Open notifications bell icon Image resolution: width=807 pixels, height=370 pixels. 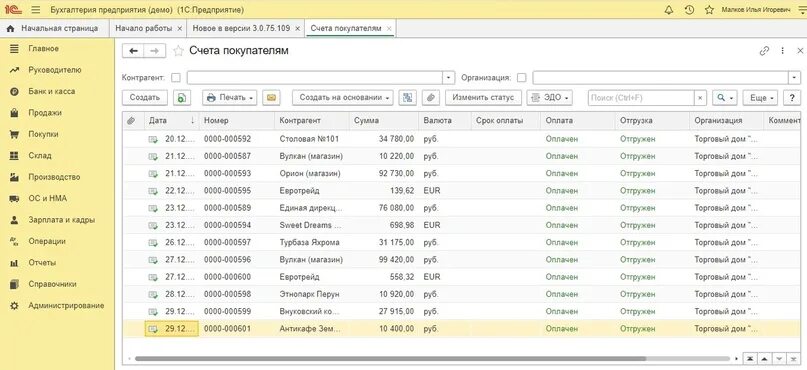point(669,10)
